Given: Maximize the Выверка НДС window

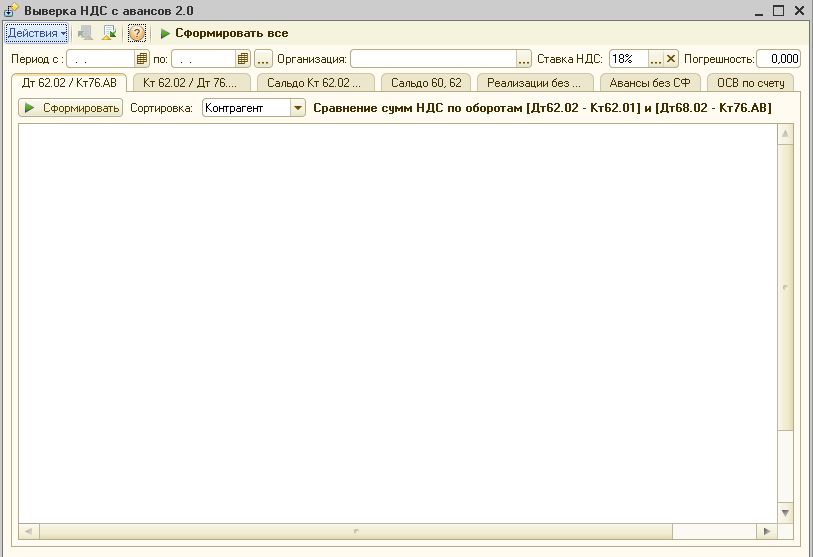Looking at the screenshot, I should coord(779,10).
